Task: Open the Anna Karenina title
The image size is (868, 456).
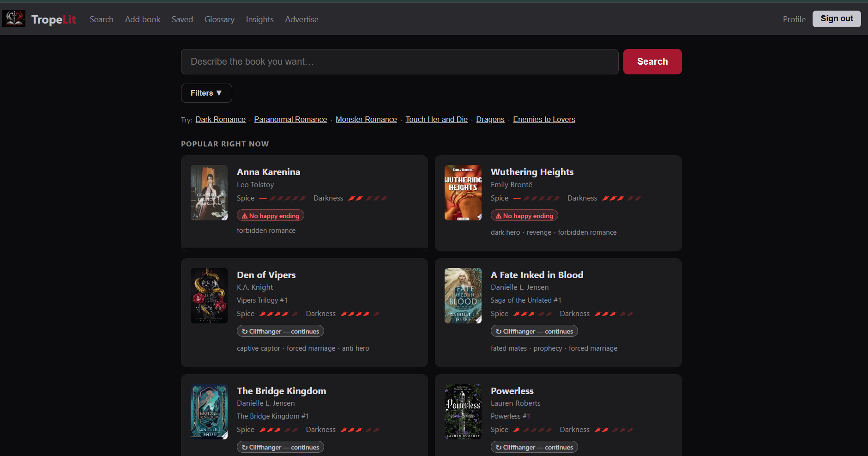Action: pyautogui.click(x=269, y=172)
